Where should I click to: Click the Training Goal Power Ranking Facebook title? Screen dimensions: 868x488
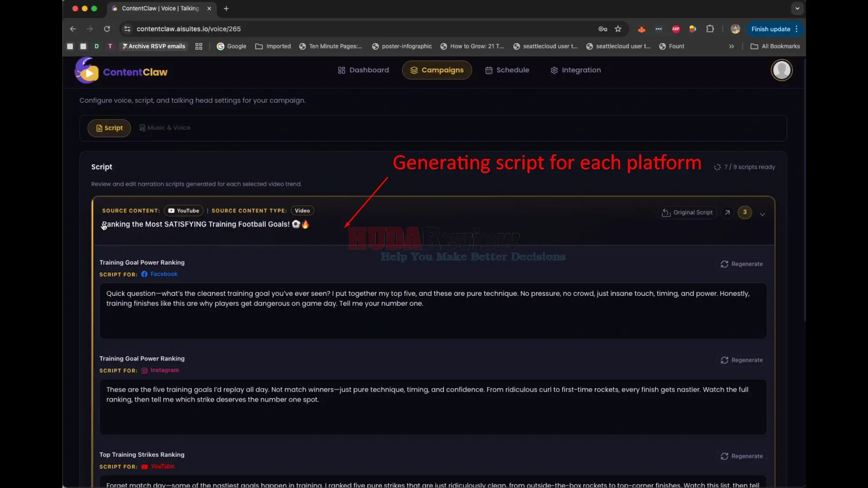tap(142, 262)
